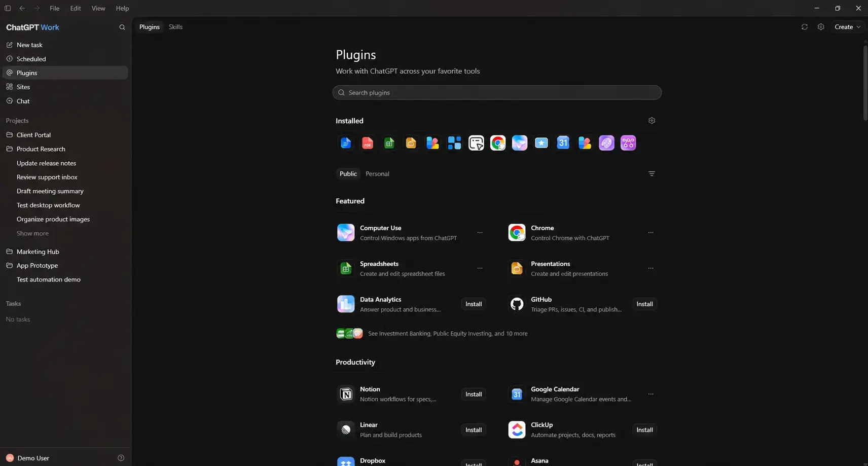Expand Show more under Product Research

point(32,233)
